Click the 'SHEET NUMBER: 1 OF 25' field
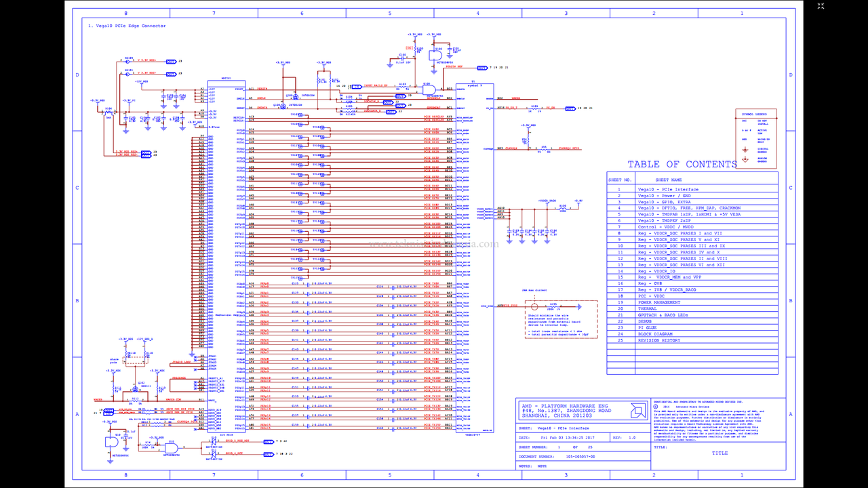 583,447
